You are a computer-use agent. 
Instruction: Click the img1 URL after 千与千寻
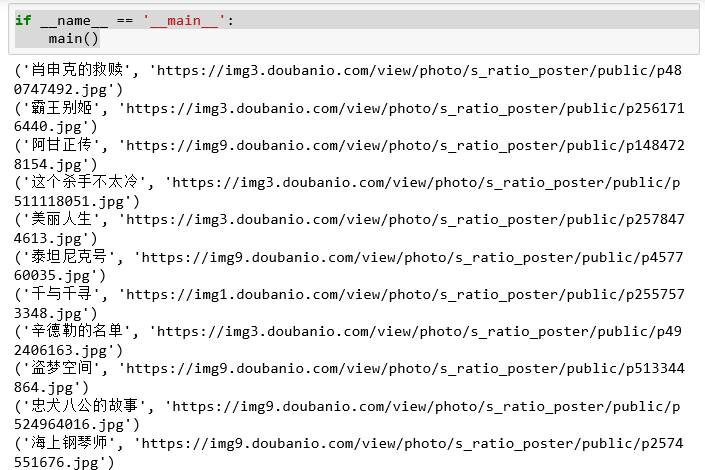pyautogui.click(x=405, y=295)
